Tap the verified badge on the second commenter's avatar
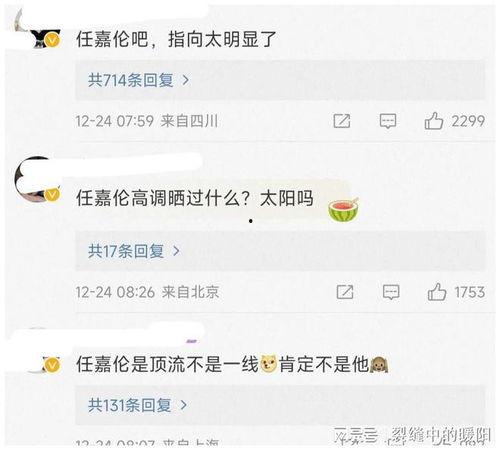This screenshot has height=450, width=500. point(52,195)
